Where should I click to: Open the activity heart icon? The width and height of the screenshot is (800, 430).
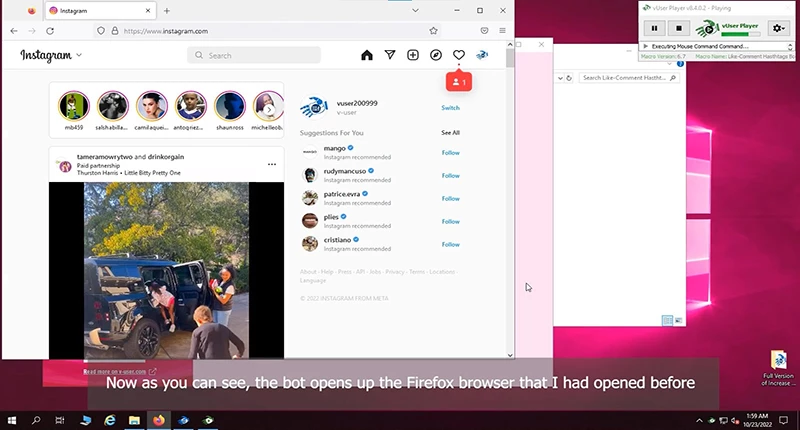(459, 55)
